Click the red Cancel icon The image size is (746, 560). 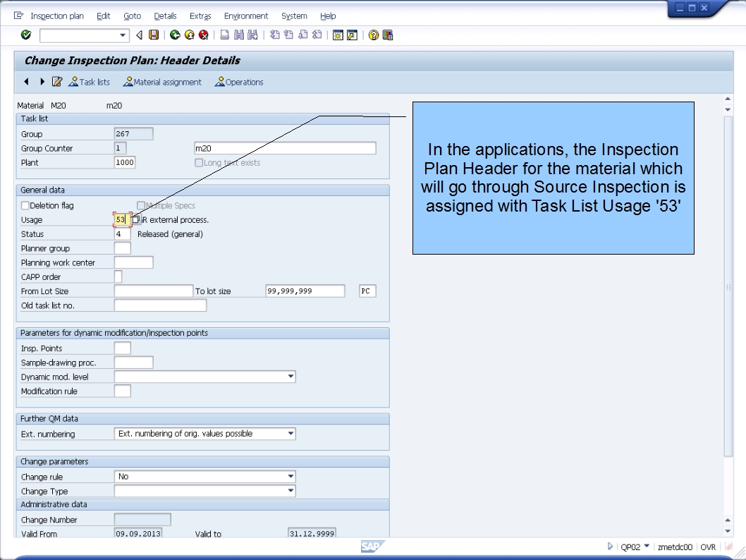click(x=204, y=35)
